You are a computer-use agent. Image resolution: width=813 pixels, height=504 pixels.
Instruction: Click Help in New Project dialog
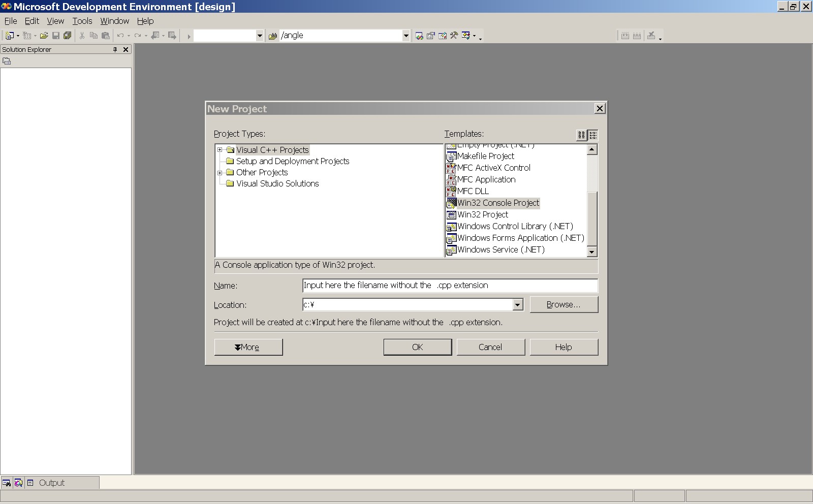tap(564, 347)
